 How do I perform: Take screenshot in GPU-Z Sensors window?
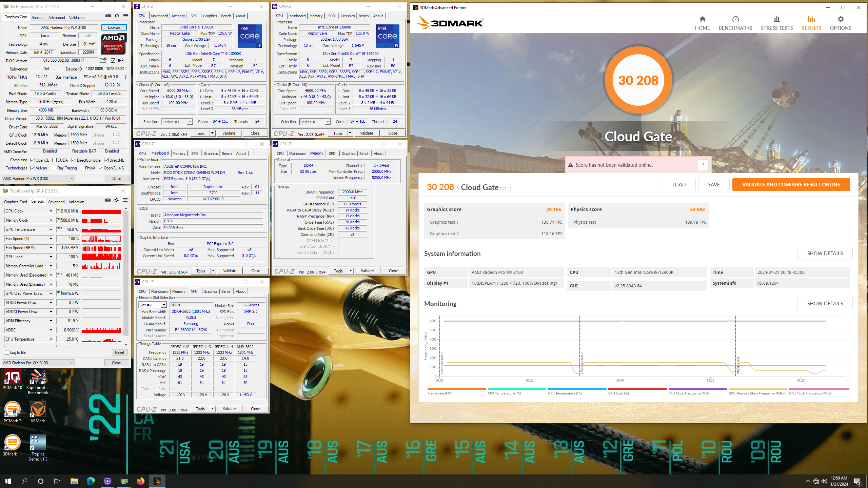pos(108,200)
